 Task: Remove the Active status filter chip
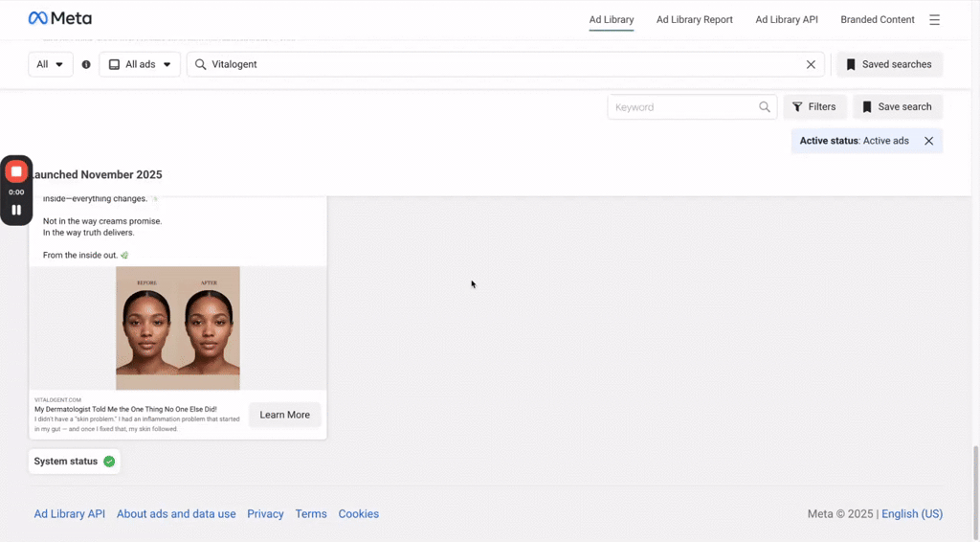coord(928,141)
